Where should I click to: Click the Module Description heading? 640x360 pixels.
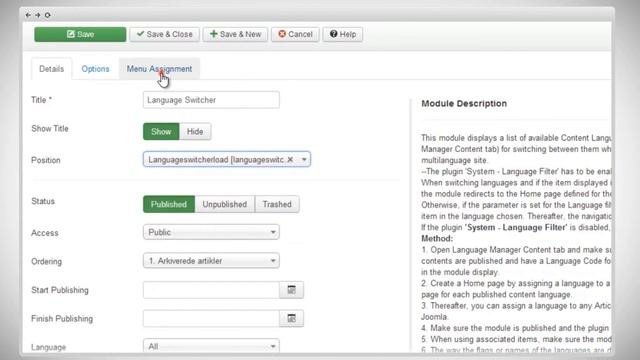464,104
